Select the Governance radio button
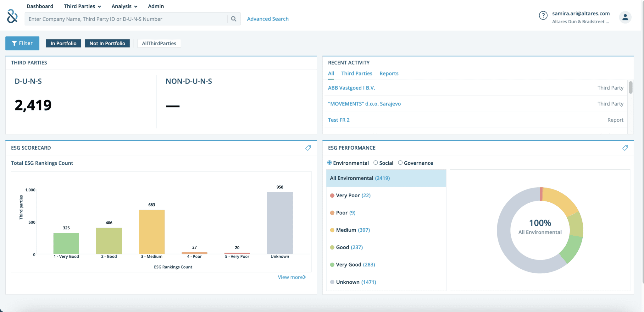 tap(400, 163)
